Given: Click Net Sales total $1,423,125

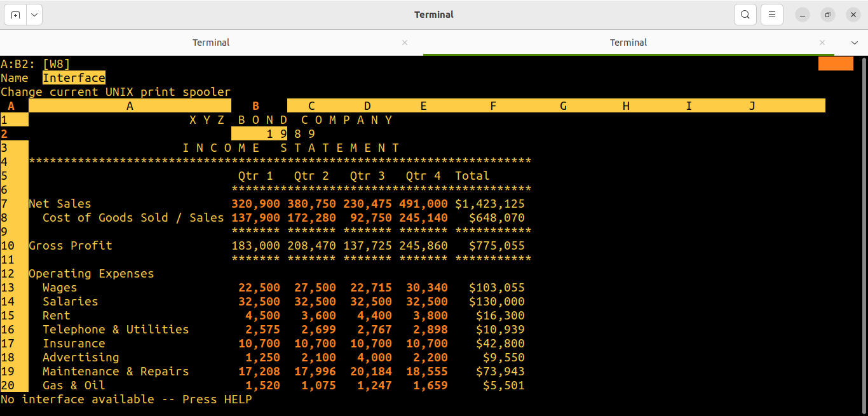Looking at the screenshot, I should [x=490, y=204].
